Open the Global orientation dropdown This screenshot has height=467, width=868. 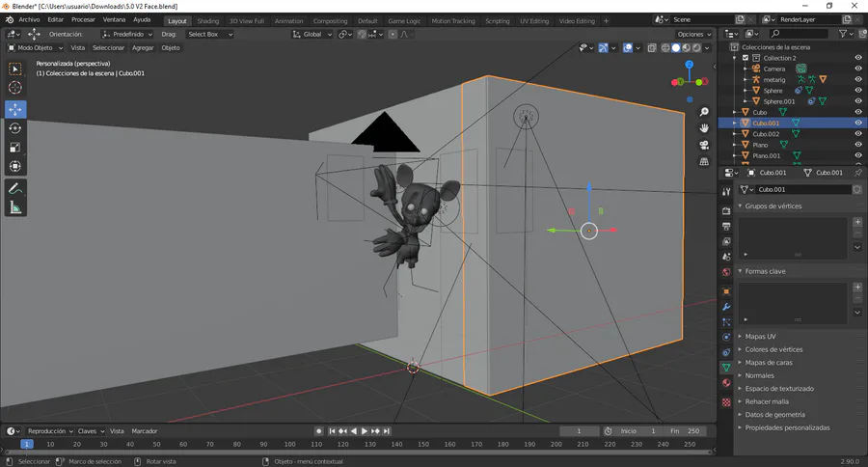312,35
